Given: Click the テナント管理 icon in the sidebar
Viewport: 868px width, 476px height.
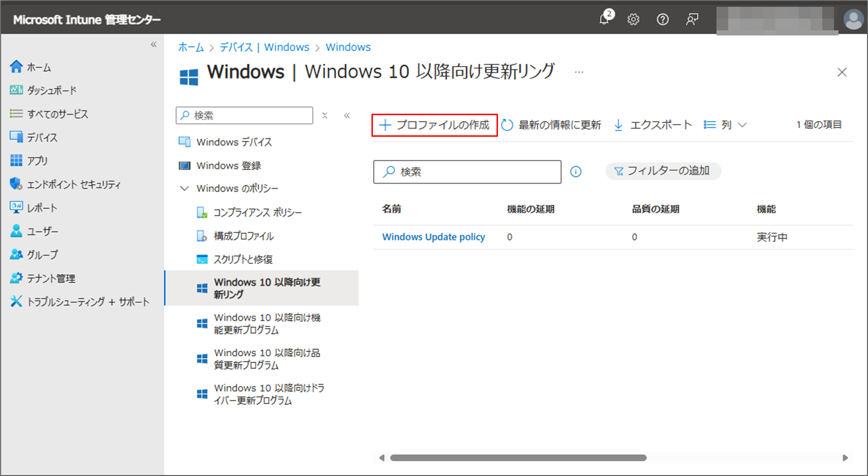Looking at the screenshot, I should point(16,278).
